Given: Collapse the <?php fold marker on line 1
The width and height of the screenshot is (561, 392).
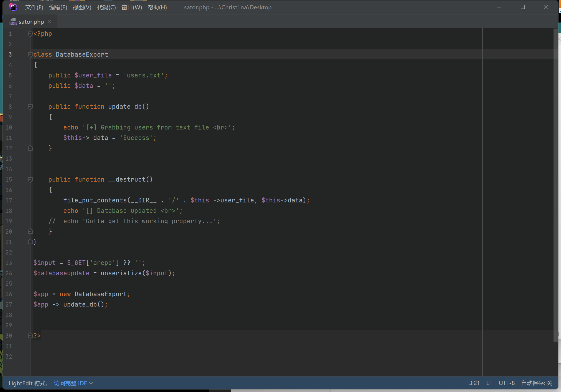Looking at the screenshot, I should pyautogui.click(x=30, y=34).
